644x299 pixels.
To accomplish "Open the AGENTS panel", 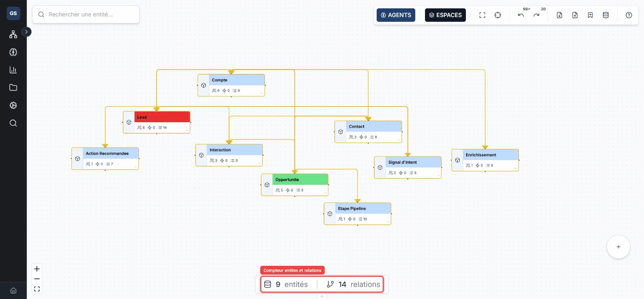I will (x=396, y=15).
